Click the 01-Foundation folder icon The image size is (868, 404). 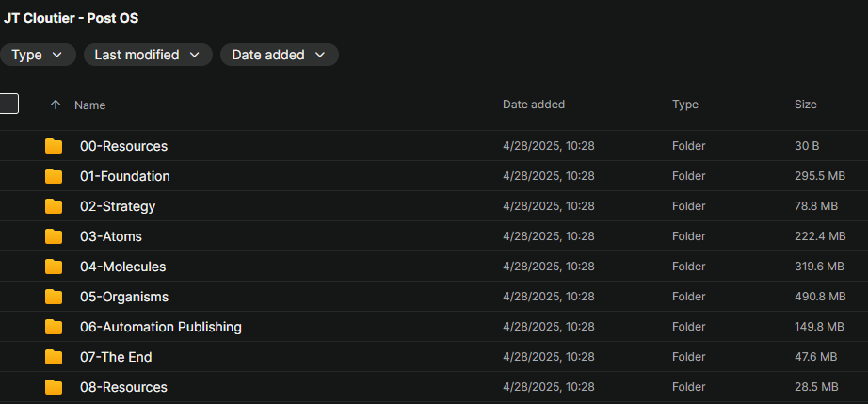[54, 176]
